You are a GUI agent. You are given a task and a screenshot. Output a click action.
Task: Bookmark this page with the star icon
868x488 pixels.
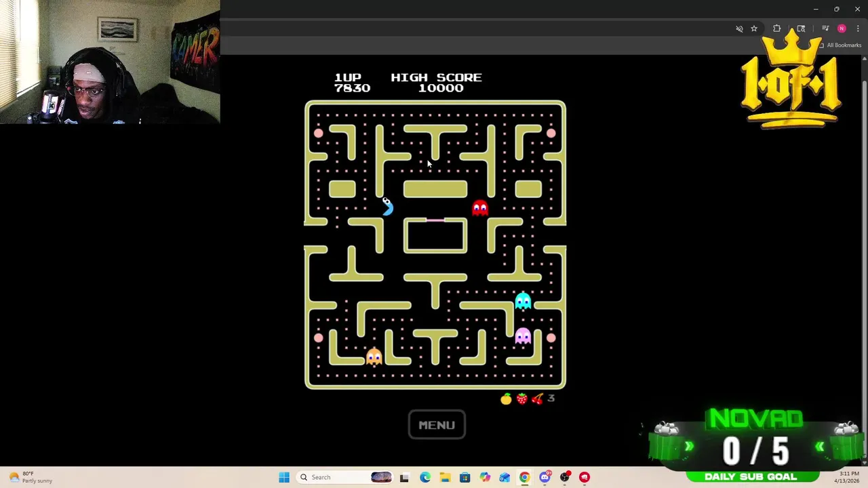754,28
